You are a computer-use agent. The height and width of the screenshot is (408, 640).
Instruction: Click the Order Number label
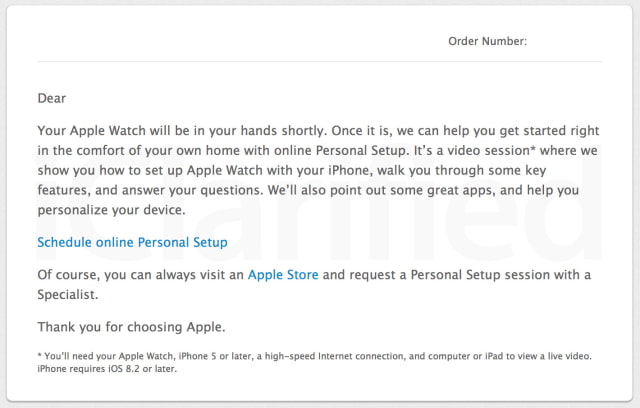[x=487, y=41]
